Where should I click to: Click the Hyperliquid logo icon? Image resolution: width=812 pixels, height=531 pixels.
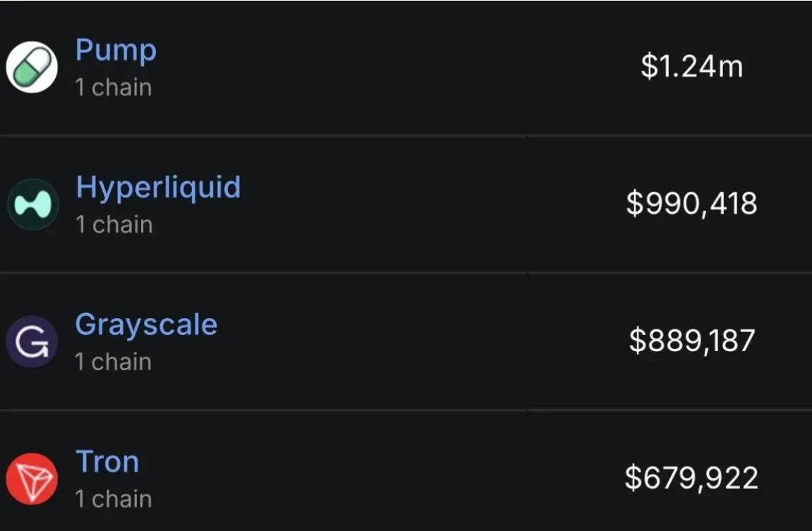click(x=32, y=205)
